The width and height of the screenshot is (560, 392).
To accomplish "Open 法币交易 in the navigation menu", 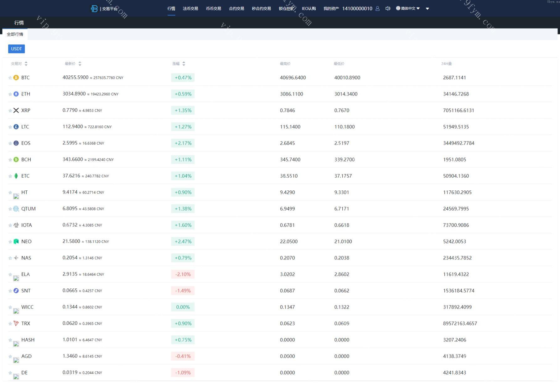I will coord(190,8).
